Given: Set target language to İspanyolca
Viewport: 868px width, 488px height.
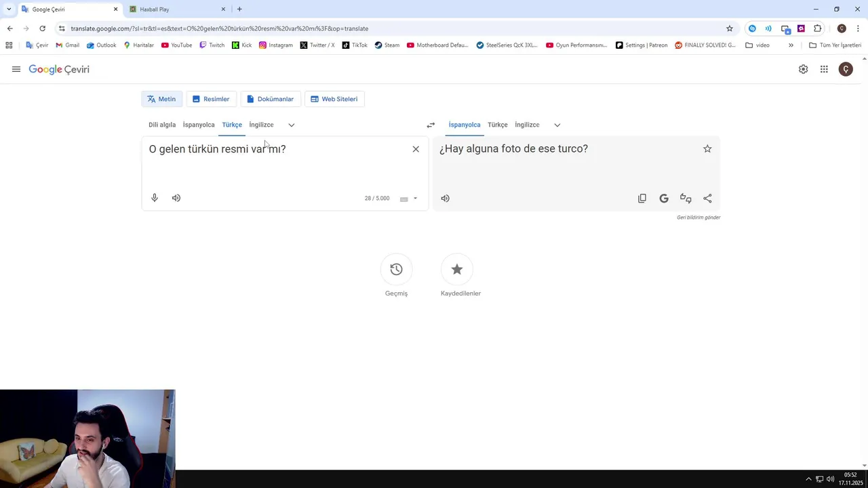Looking at the screenshot, I should click(x=465, y=125).
